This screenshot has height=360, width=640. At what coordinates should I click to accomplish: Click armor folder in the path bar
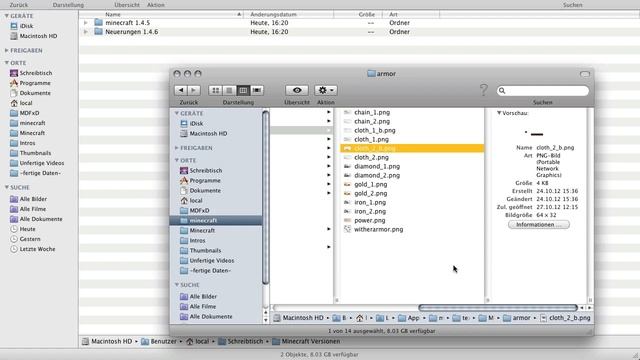coord(517,318)
